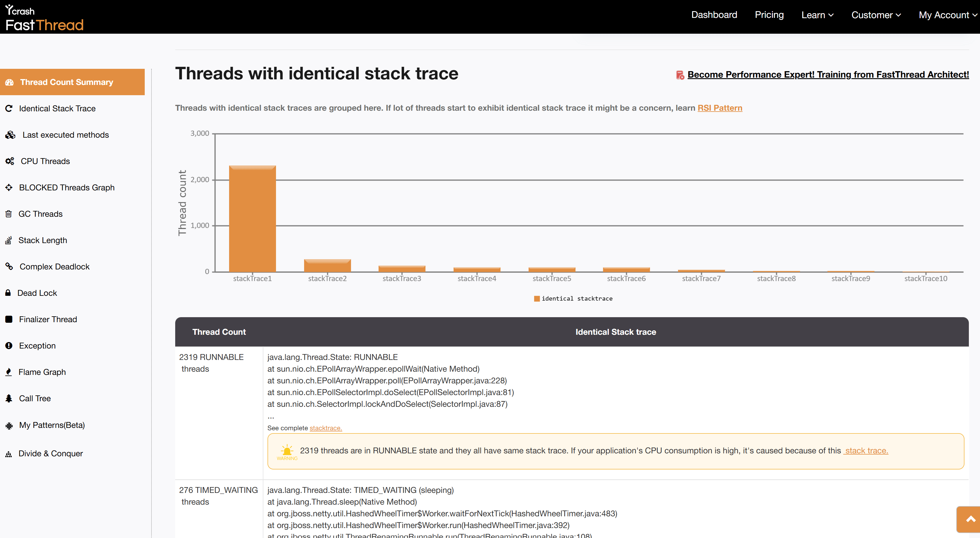Click the Exception warning icon

click(9, 346)
